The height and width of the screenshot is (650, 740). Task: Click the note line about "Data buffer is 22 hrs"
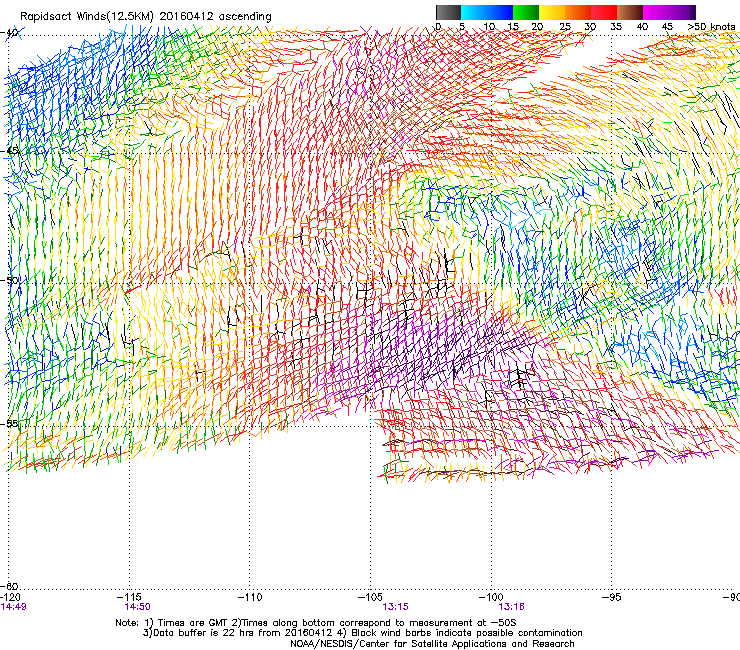362,633
